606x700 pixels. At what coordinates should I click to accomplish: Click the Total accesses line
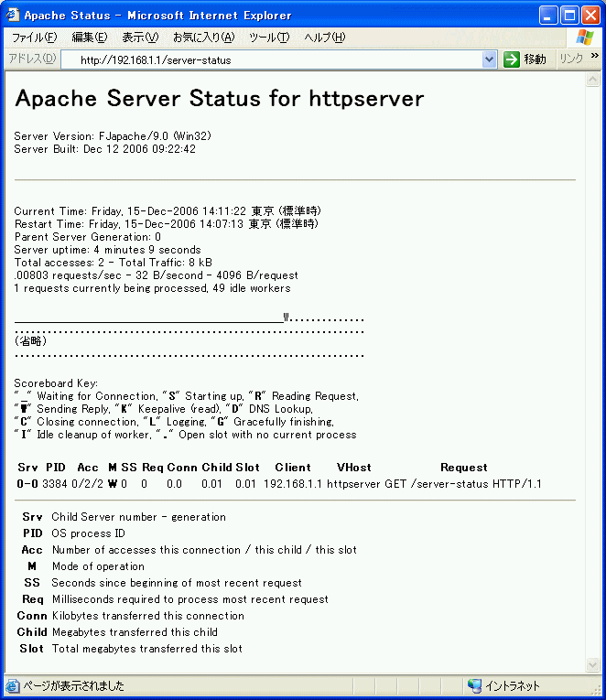point(113,263)
